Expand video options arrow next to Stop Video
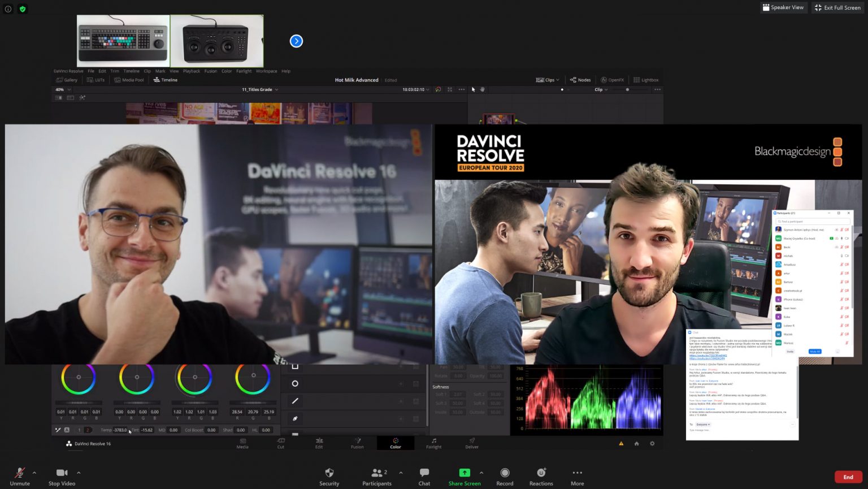Viewport: 868px width, 489px height. [x=79, y=473]
